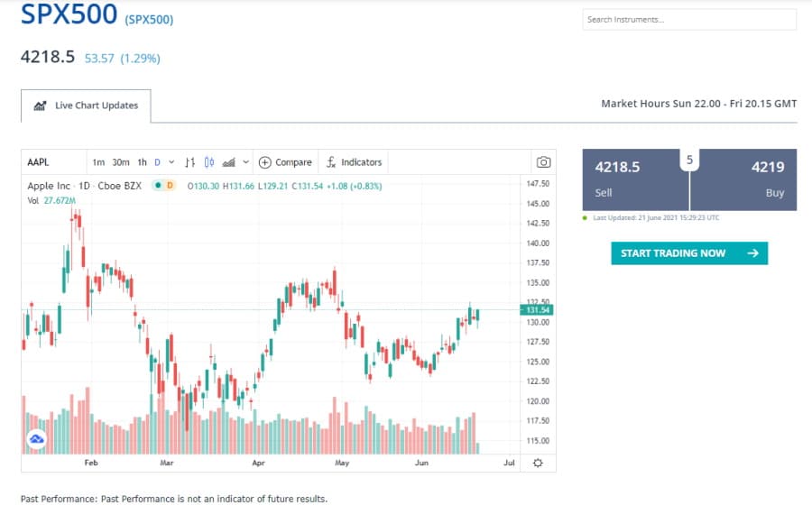The image size is (812, 505).
Task: Click the chart icon in Live Chart Updates tab
Action: tap(40, 106)
